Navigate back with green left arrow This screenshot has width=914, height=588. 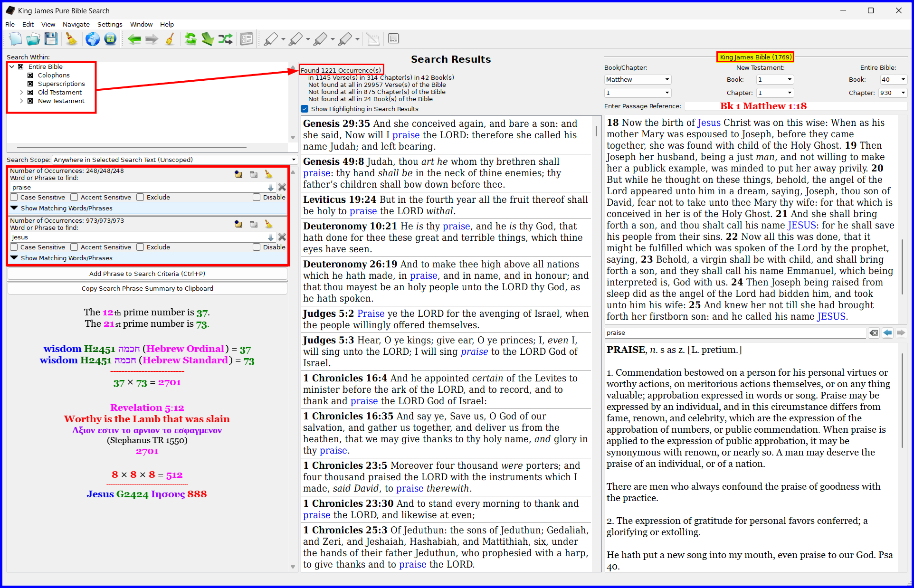(x=134, y=39)
